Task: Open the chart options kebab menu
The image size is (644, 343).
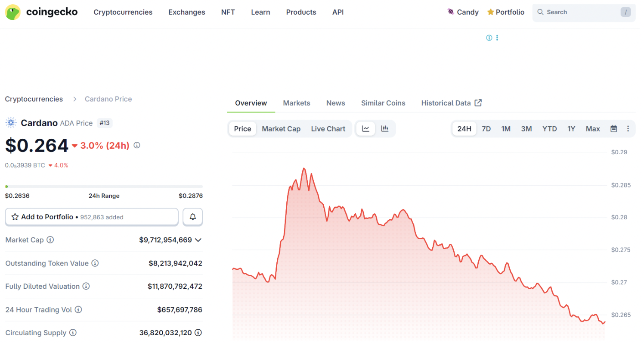Action: (628, 128)
